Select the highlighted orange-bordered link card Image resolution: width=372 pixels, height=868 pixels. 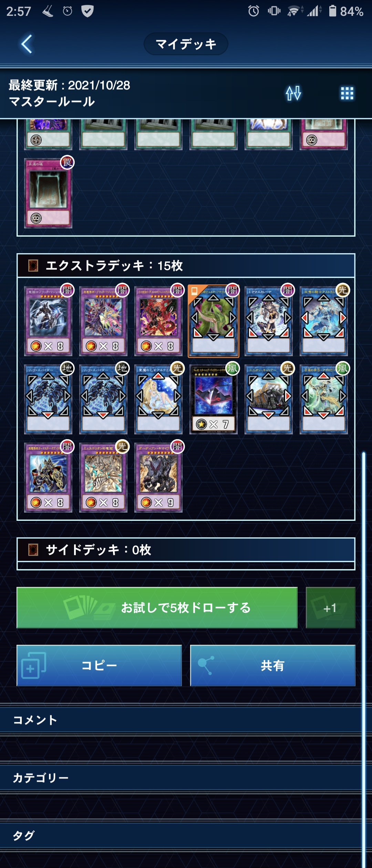pyautogui.click(x=214, y=321)
